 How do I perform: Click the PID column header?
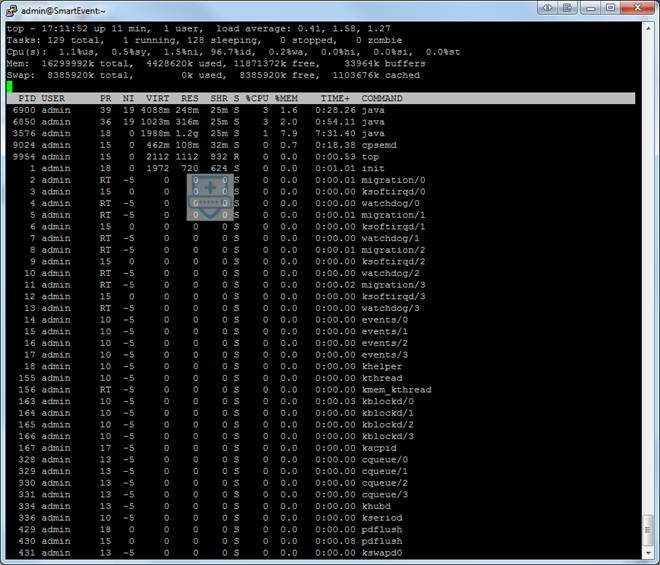[x=27, y=99]
